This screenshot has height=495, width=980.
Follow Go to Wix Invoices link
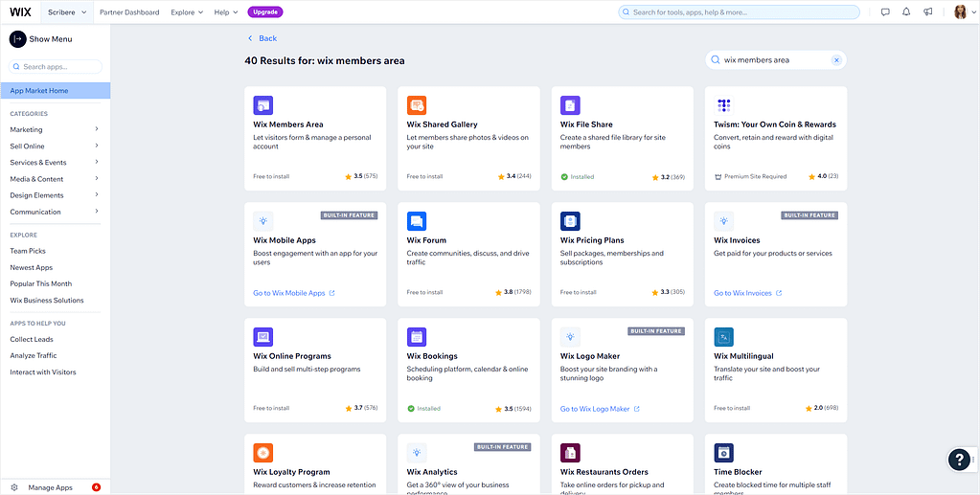coord(747,293)
